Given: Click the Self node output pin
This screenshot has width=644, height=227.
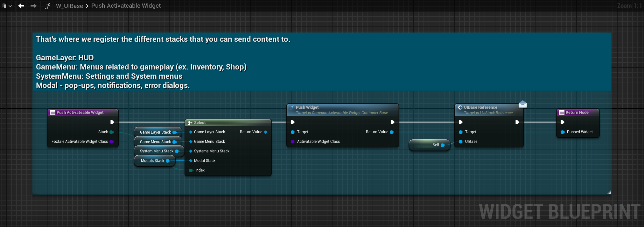Looking at the screenshot, I should click(443, 145).
